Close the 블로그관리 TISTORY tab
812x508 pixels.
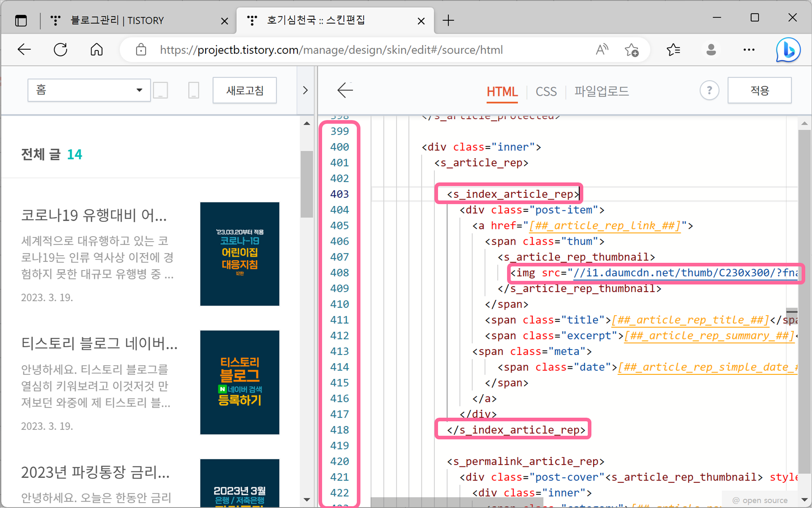(x=224, y=21)
